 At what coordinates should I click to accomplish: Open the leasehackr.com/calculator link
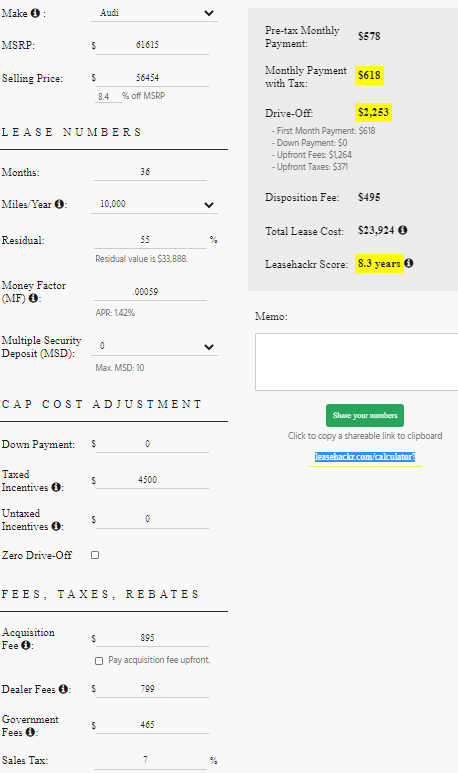pyautogui.click(x=365, y=457)
